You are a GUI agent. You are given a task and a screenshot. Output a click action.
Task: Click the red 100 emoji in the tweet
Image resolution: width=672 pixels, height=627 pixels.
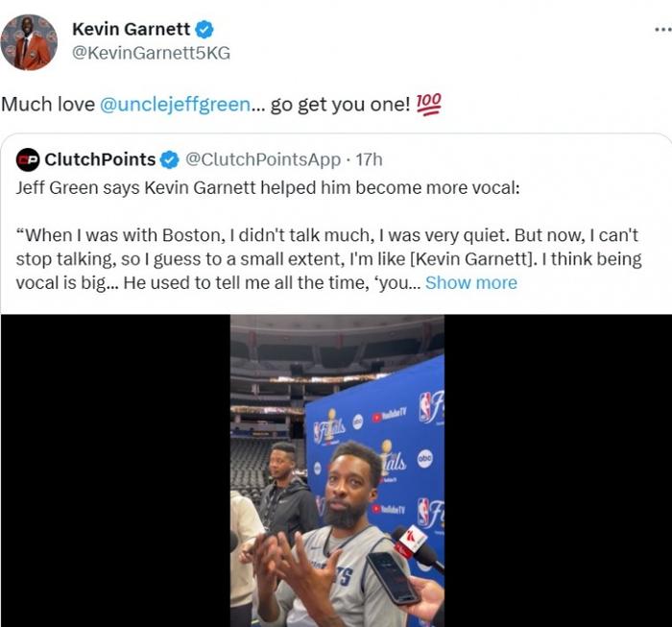click(x=429, y=105)
